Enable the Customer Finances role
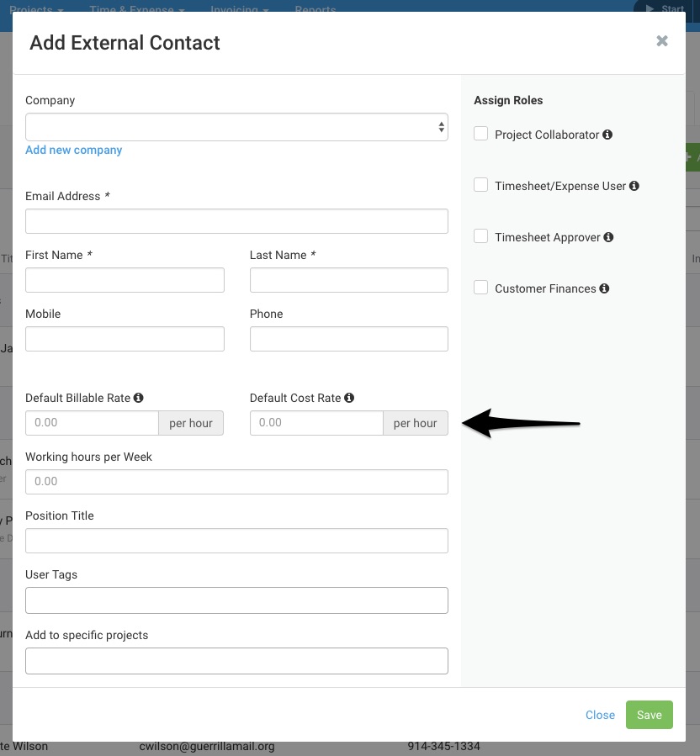 480,287
